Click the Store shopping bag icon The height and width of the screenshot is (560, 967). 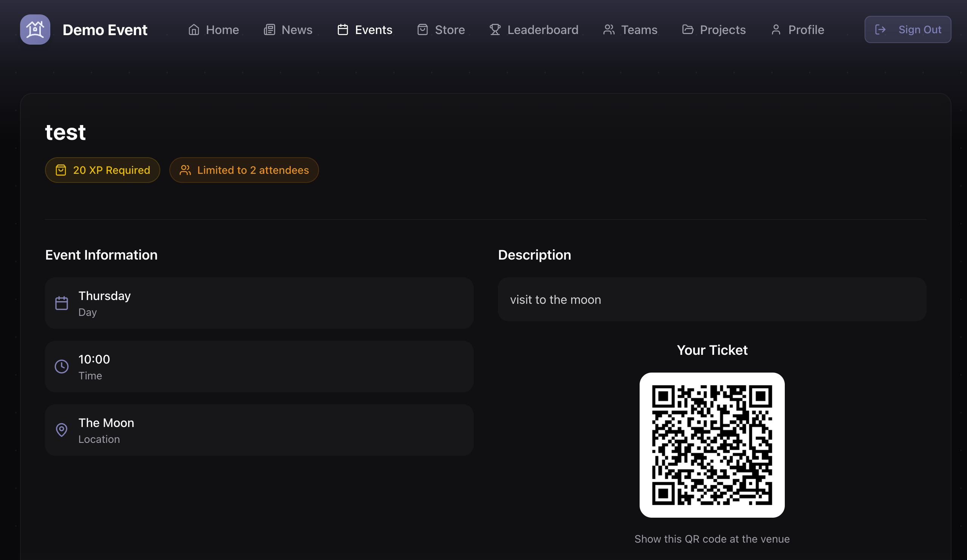tap(423, 29)
